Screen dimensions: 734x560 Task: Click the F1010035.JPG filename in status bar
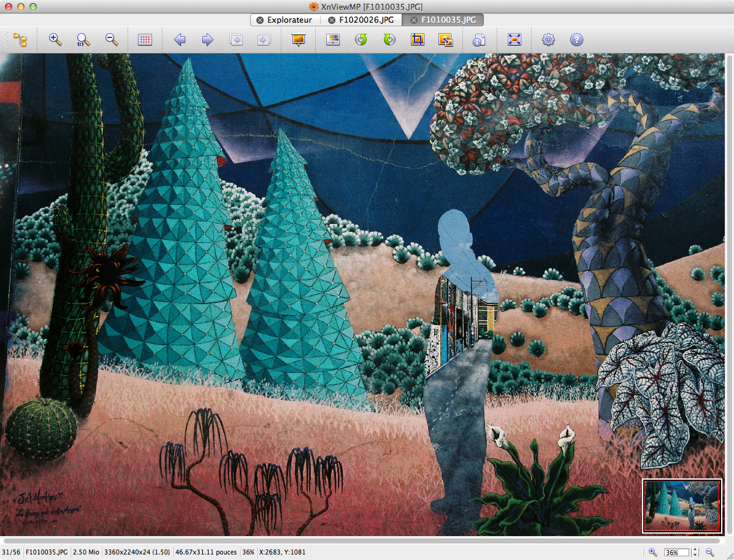(47, 552)
